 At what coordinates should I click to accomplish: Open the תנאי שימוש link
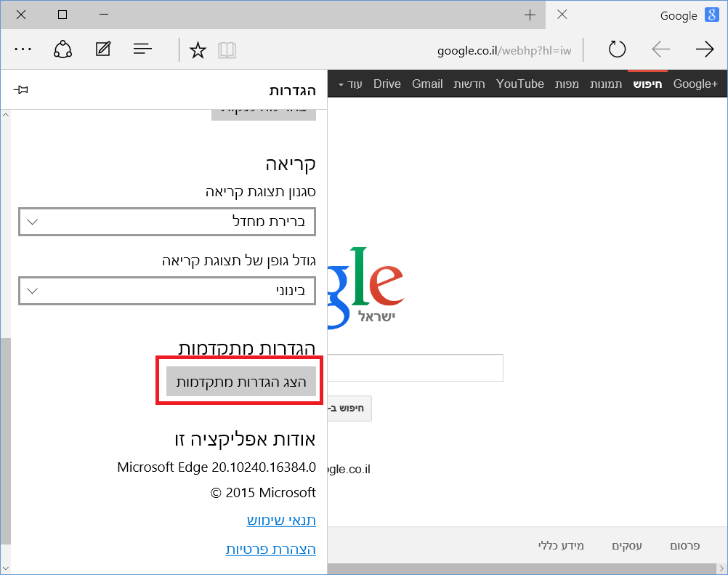tap(280, 520)
